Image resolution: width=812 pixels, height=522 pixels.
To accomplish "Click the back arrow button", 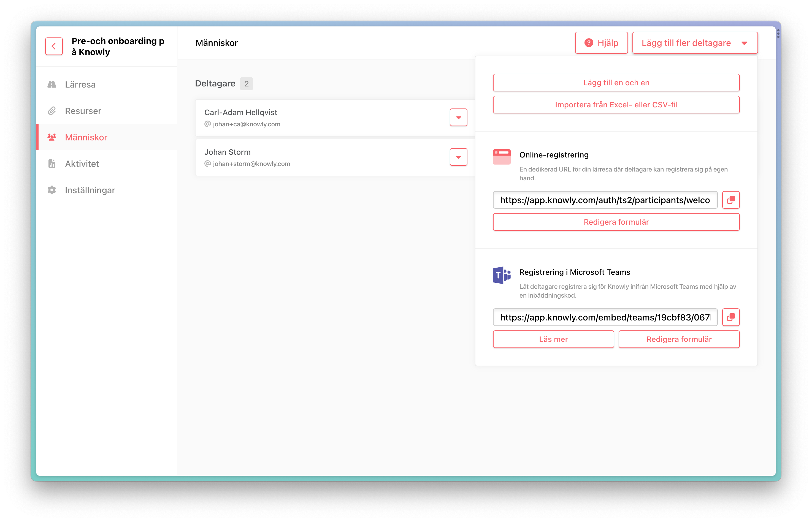I will (x=54, y=46).
